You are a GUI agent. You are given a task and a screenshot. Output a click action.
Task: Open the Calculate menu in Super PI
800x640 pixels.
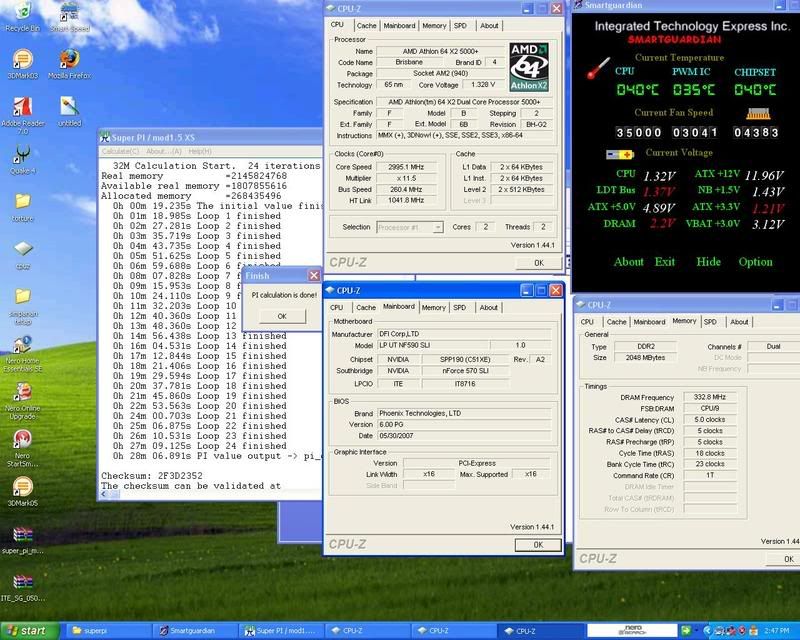[x=122, y=151]
